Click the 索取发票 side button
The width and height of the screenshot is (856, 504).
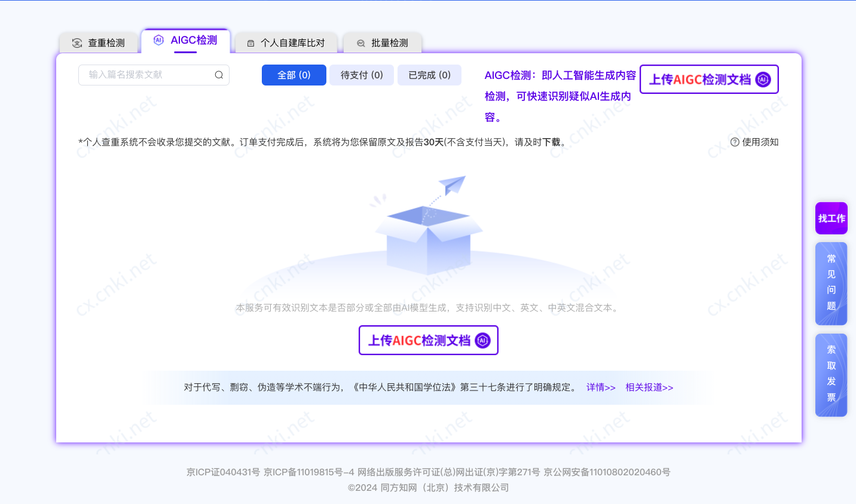click(x=831, y=374)
